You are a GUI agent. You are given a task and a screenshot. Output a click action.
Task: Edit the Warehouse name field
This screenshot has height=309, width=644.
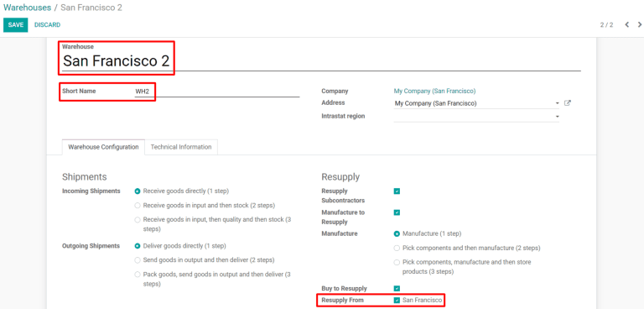pos(321,61)
